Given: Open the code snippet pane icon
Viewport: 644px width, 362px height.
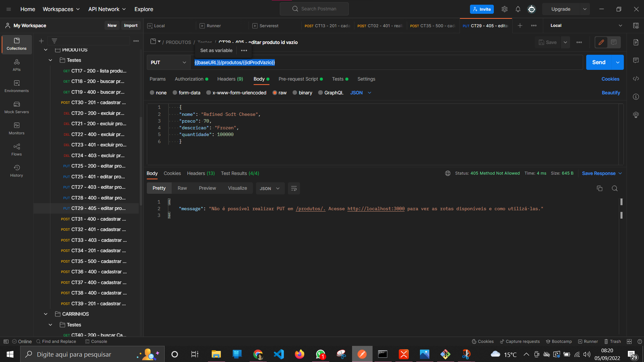Looking at the screenshot, I should [636, 79].
